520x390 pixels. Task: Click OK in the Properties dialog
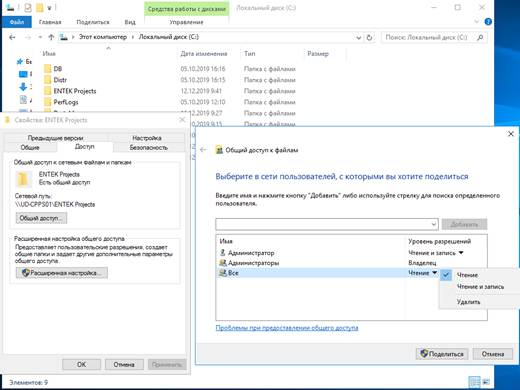coord(81,364)
